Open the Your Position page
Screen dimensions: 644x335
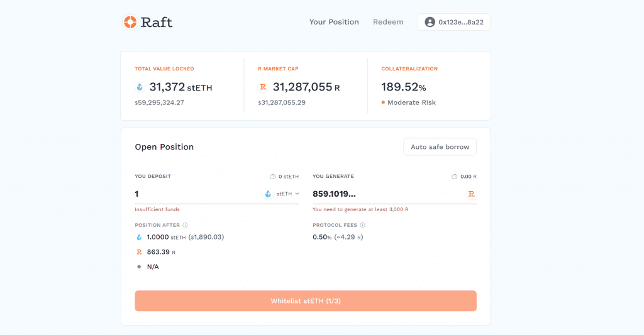pyautogui.click(x=334, y=22)
